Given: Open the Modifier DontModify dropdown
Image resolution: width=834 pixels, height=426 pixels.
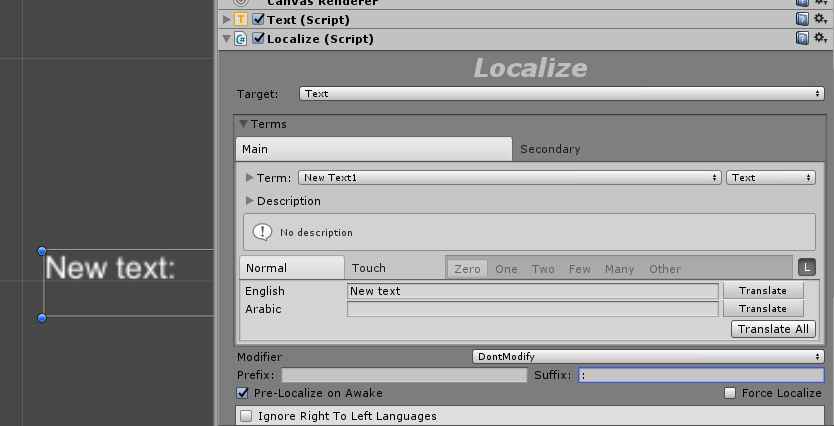Looking at the screenshot, I should [648, 357].
